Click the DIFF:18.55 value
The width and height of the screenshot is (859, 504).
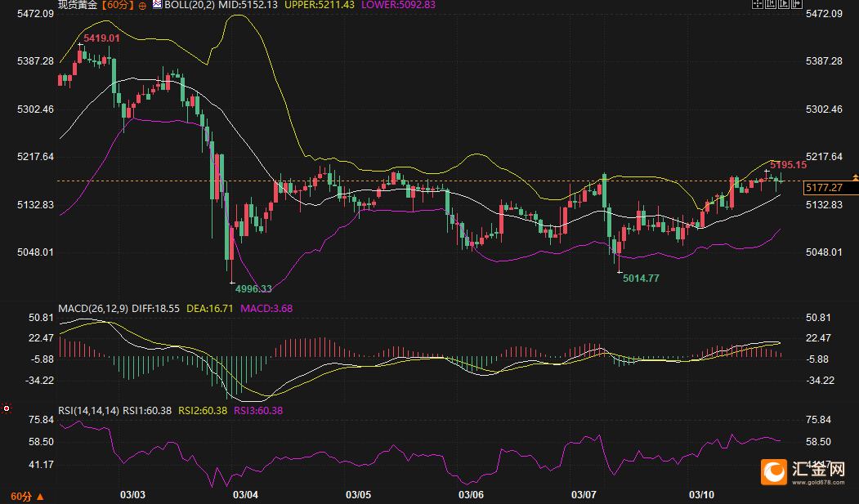coord(155,309)
